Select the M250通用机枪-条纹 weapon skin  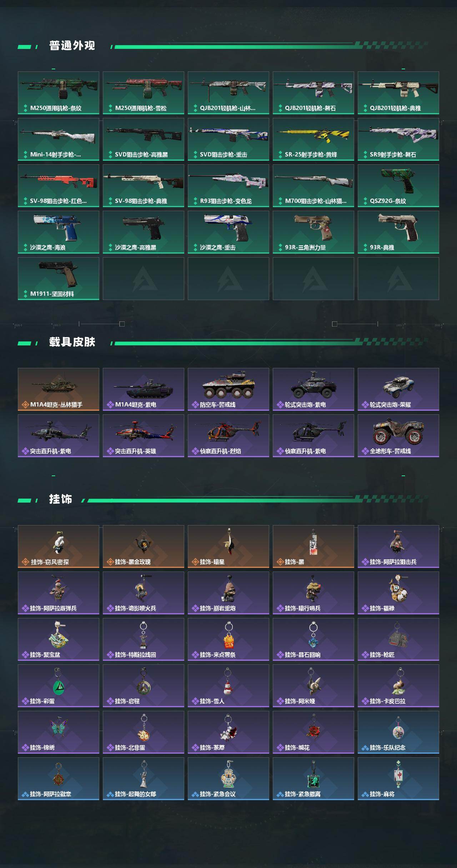tap(59, 93)
